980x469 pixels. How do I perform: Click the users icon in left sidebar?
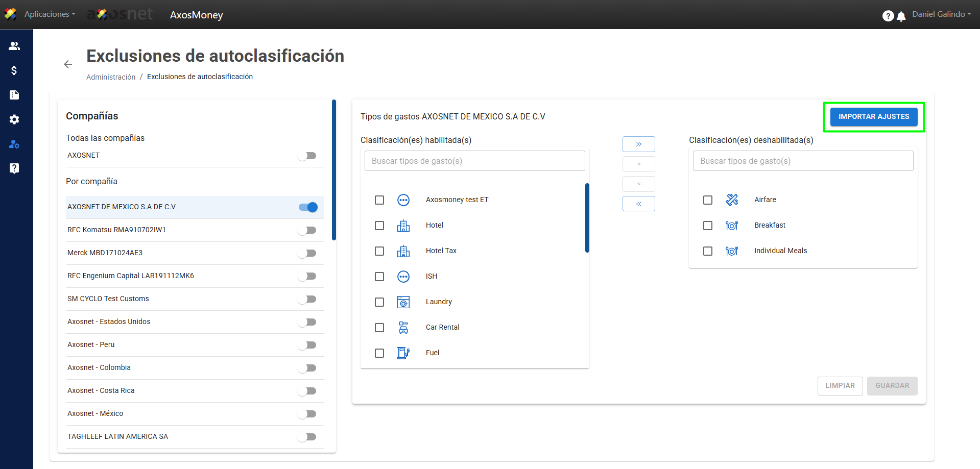coord(14,46)
